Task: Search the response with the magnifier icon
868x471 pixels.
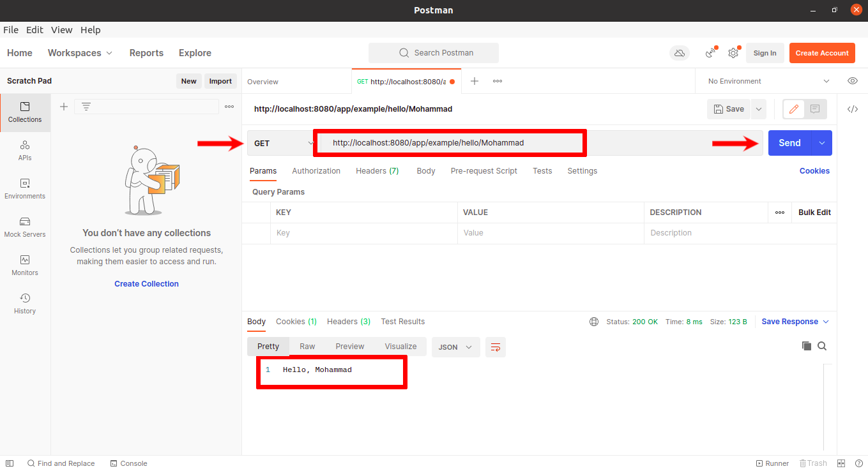Action: 822,346
